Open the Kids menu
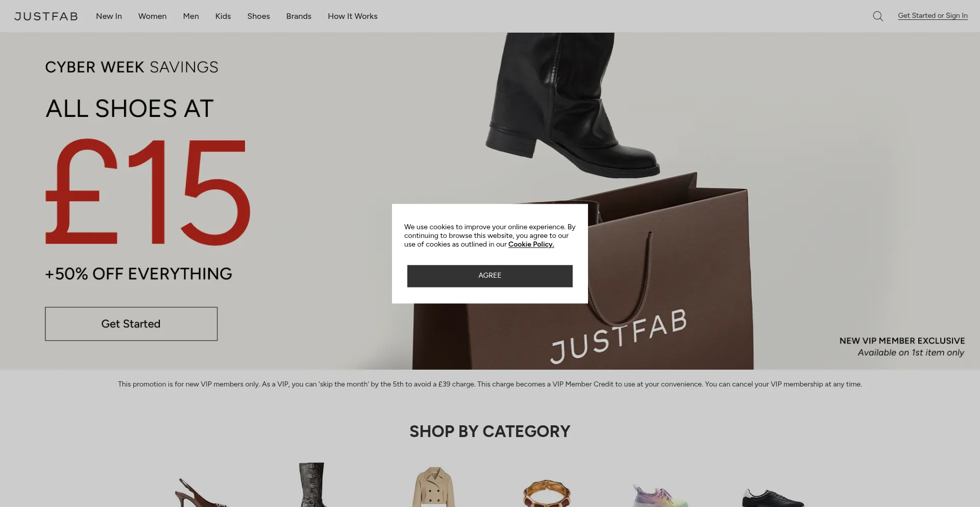The height and width of the screenshot is (507, 980). tap(223, 16)
